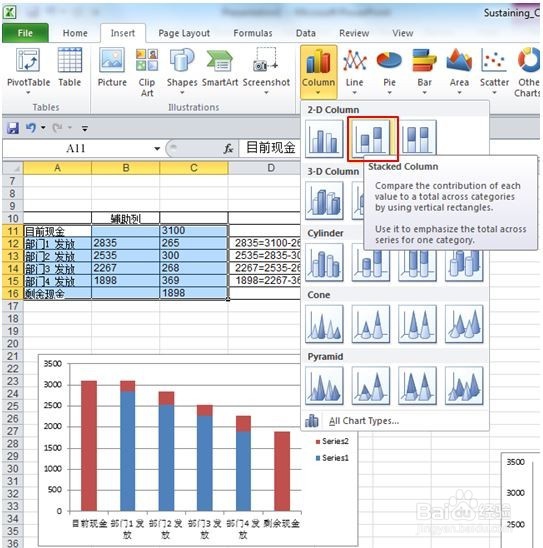
Task: Click the red bar above 目前现金
Action: click(x=89, y=446)
